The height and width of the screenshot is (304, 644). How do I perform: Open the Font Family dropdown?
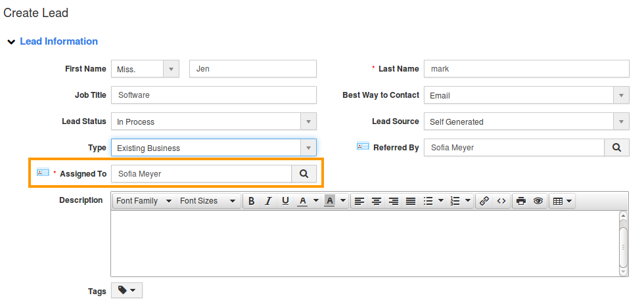(x=144, y=201)
